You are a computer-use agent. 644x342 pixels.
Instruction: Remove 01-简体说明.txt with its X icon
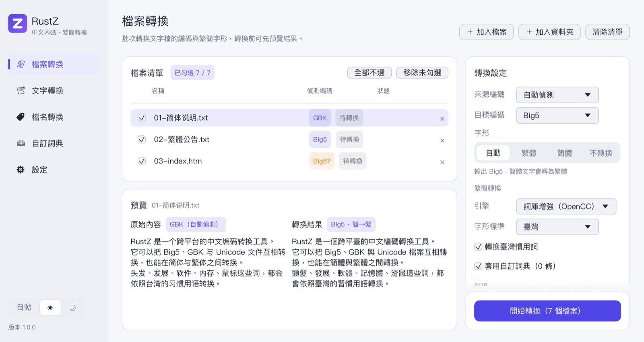(442, 119)
